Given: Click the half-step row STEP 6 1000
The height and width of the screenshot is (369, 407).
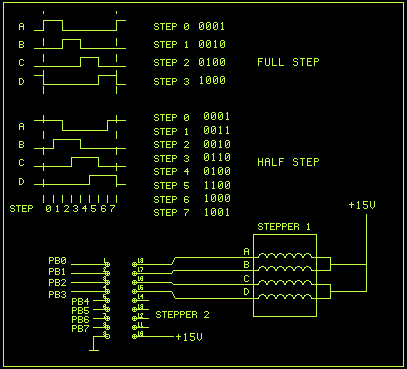Looking at the screenshot, I should (192, 199).
